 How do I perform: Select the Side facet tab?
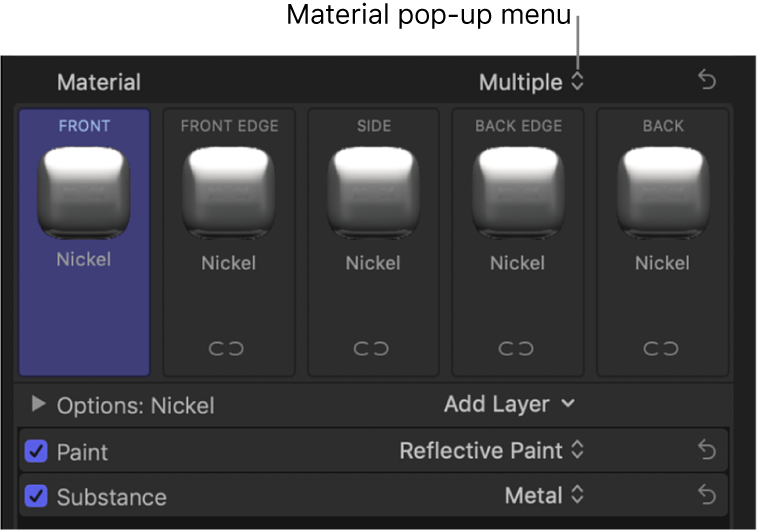(x=373, y=126)
